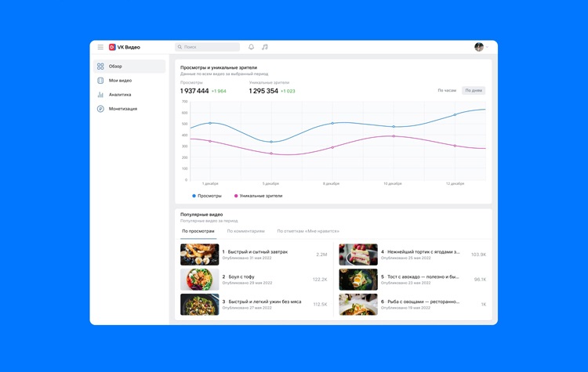Select the Обзор grid icon
This screenshot has height=372, width=588.
[x=100, y=67]
